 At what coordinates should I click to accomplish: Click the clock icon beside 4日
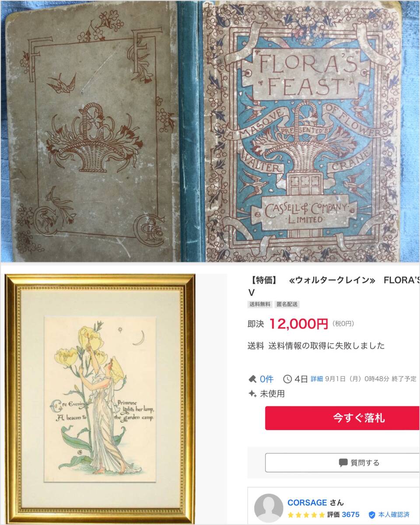[287, 379]
